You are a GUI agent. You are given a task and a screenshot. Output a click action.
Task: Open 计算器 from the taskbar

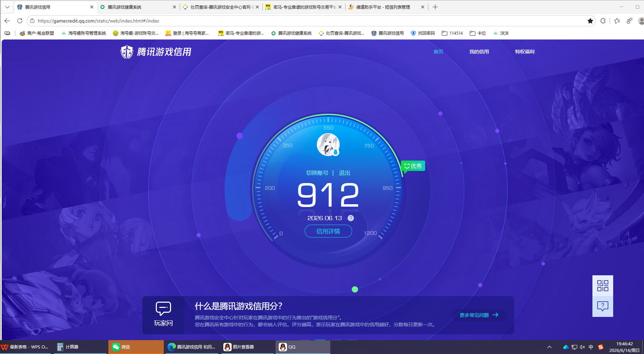pos(80,347)
